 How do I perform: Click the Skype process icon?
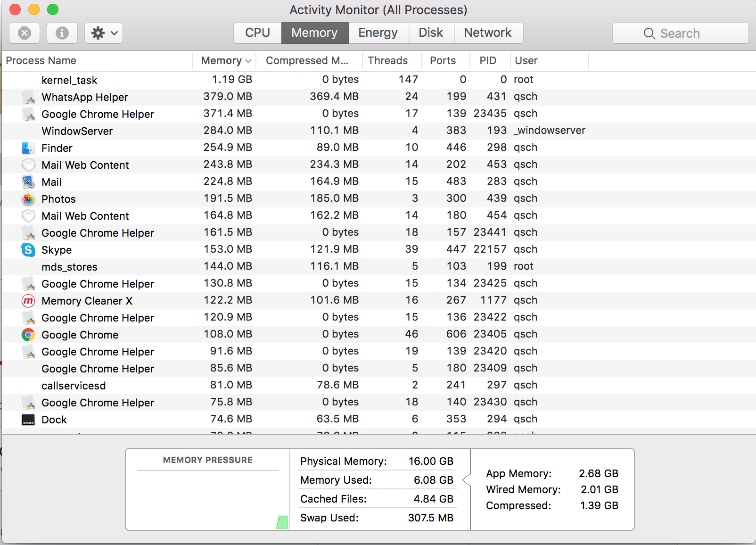click(28, 250)
